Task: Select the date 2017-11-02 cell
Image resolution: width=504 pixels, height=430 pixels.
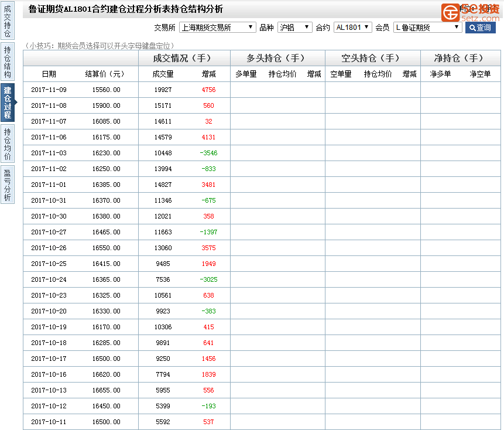Action: [49, 169]
